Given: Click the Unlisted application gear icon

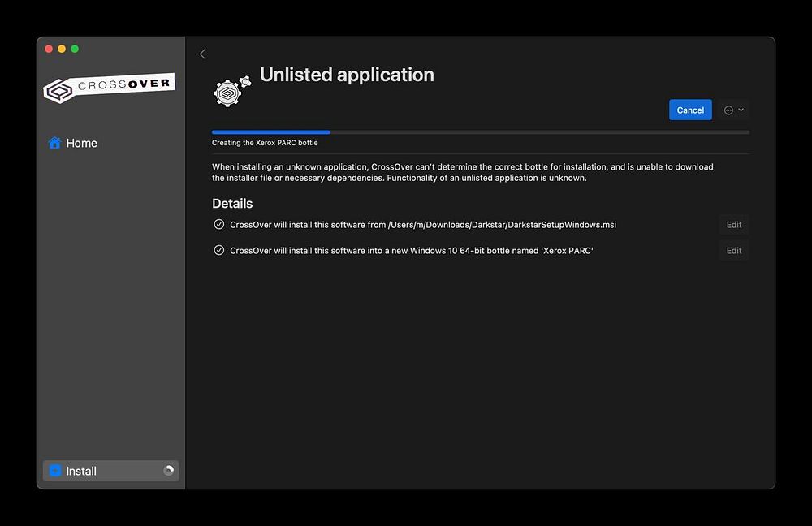Looking at the screenshot, I should coord(232,91).
